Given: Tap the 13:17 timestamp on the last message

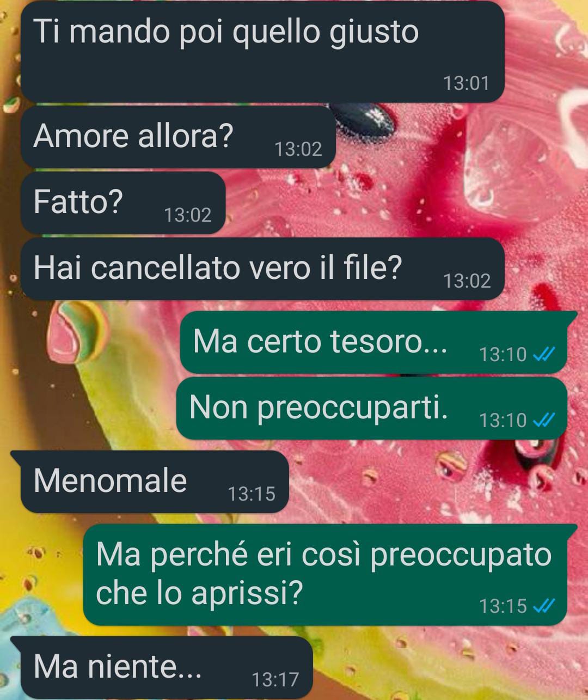Looking at the screenshot, I should tap(275, 680).
